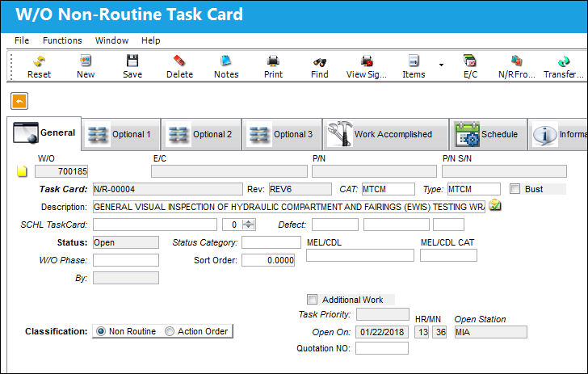The width and height of the screenshot is (588, 374).
Task: Click the Task Card field N/R-00004
Action: (168, 189)
